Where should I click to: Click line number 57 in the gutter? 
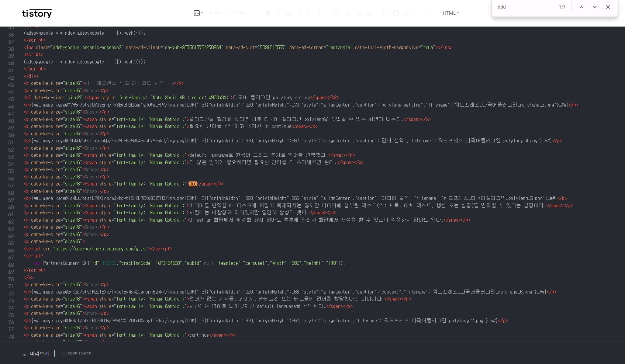11,186
